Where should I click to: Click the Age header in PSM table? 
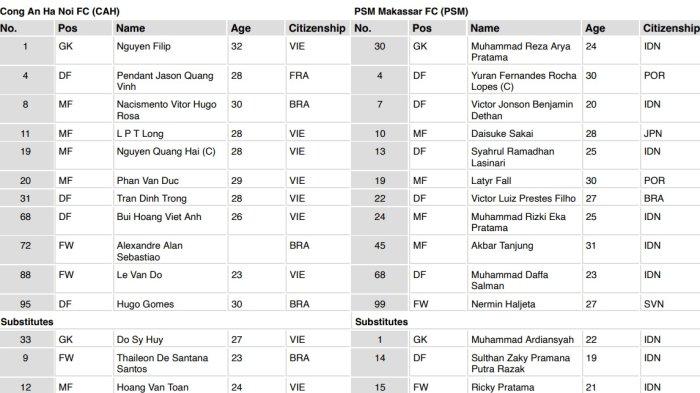pos(610,28)
